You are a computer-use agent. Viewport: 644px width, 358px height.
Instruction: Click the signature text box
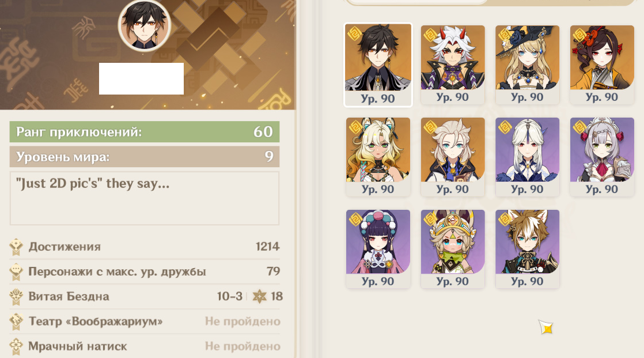click(144, 198)
